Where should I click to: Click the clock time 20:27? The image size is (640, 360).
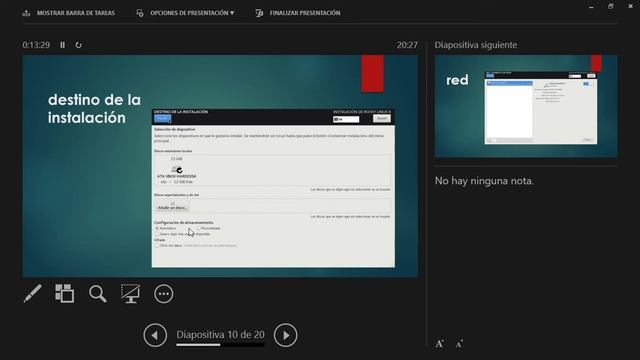pyautogui.click(x=407, y=45)
